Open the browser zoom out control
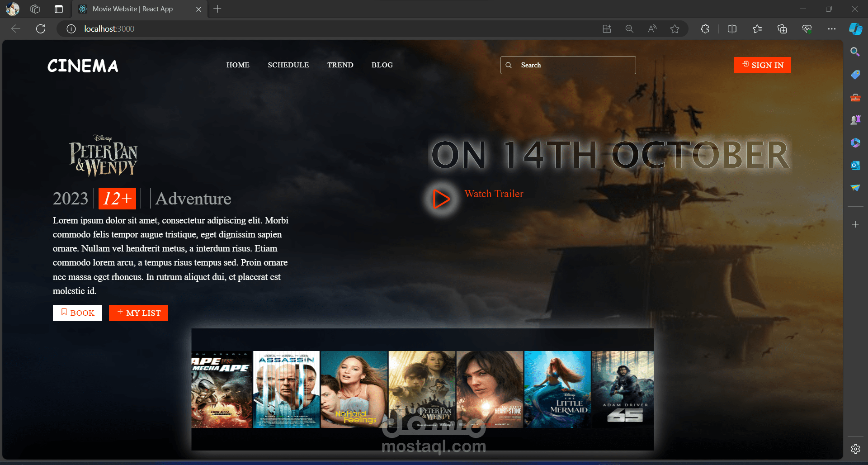The height and width of the screenshot is (465, 868). point(629,29)
